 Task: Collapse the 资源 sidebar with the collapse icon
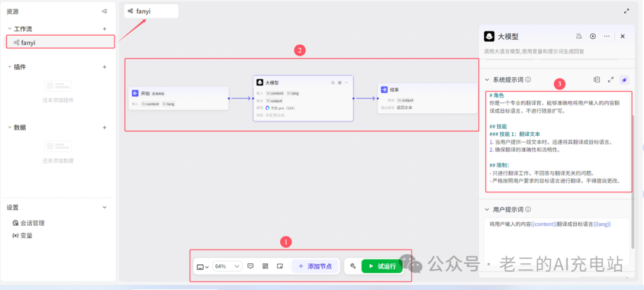click(x=105, y=11)
